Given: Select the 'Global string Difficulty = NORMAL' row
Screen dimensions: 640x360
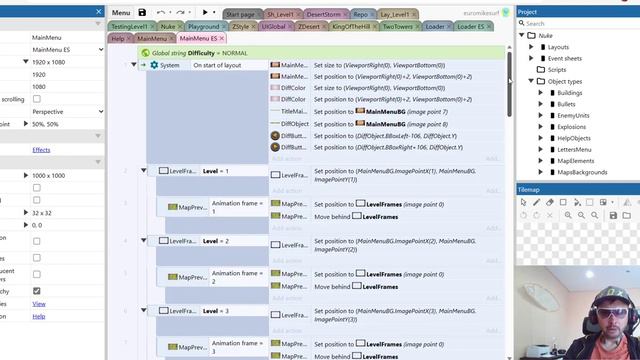Looking at the screenshot, I should [x=321, y=53].
